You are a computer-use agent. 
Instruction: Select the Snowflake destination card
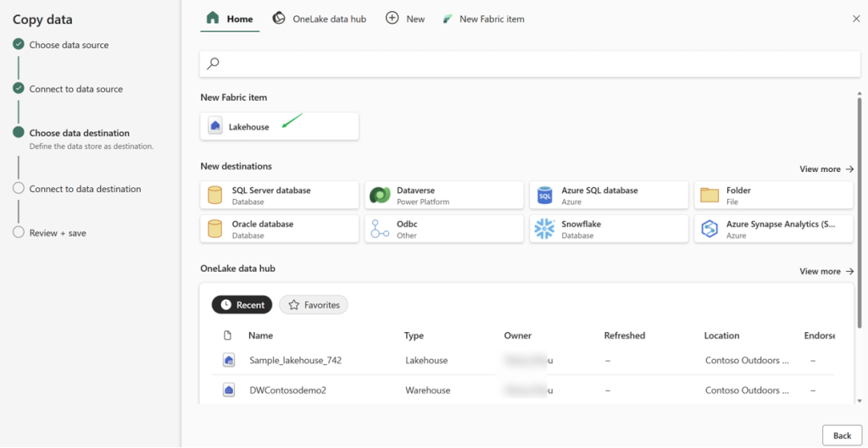click(x=609, y=229)
